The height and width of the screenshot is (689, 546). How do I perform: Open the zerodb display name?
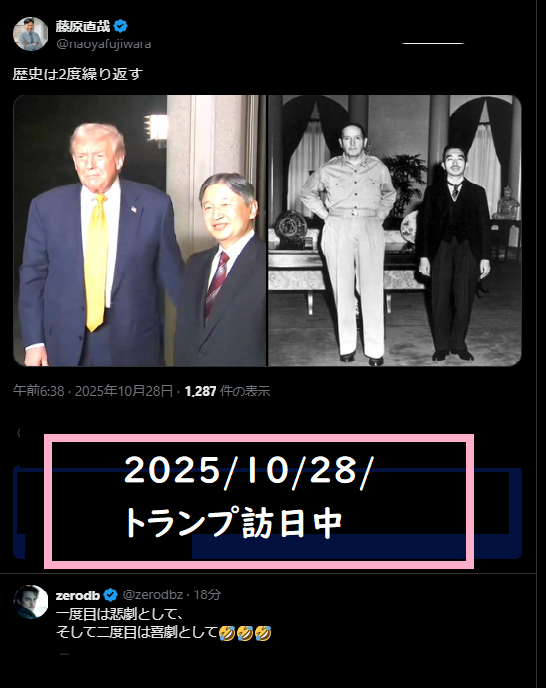[78, 595]
